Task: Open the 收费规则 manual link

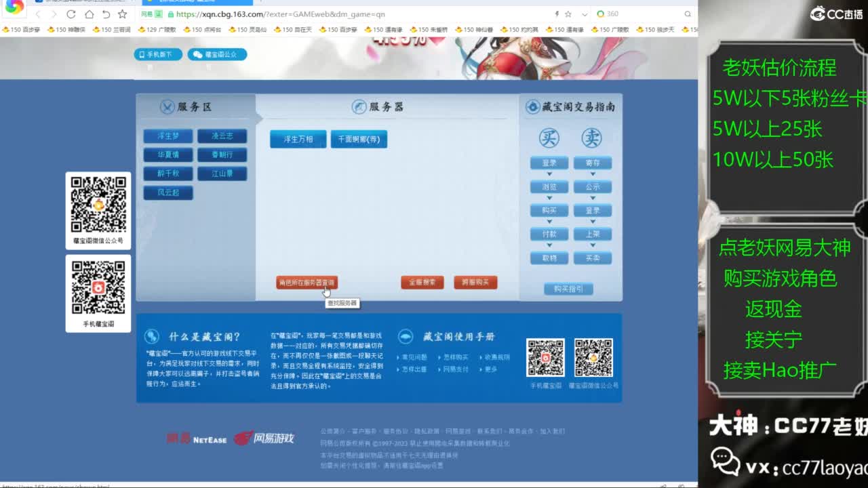Action: [497, 357]
